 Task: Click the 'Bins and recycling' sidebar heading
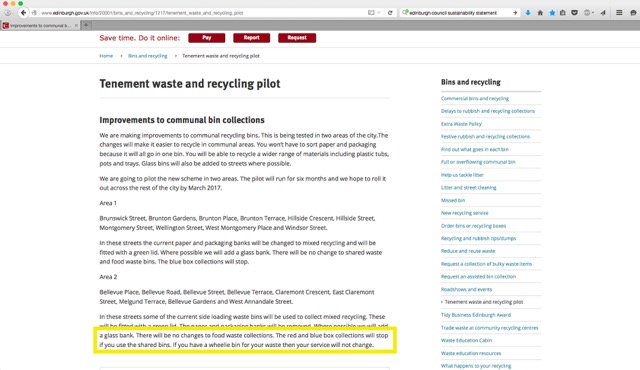click(x=471, y=82)
